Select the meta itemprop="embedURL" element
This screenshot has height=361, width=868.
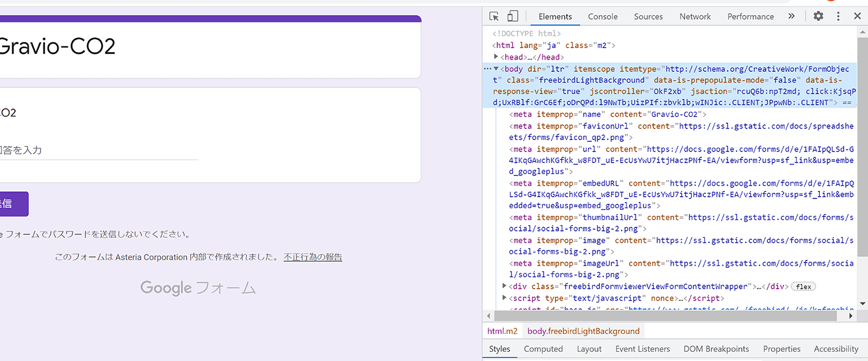coord(681,194)
